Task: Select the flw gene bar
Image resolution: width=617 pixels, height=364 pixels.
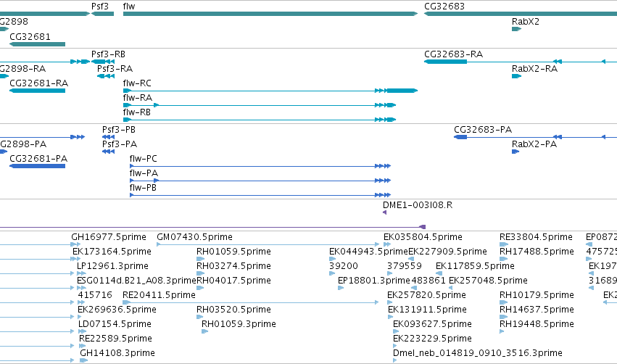Action: pyautogui.click(x=270, y=14)
